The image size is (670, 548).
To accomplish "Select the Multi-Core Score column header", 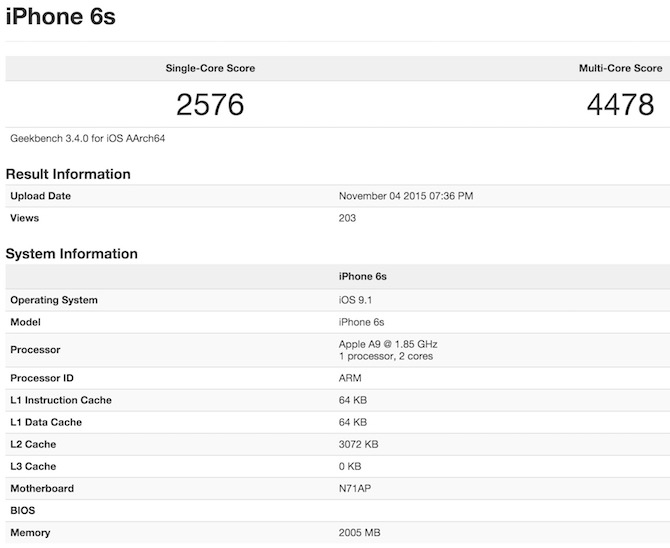I will [x=620, y=68].
